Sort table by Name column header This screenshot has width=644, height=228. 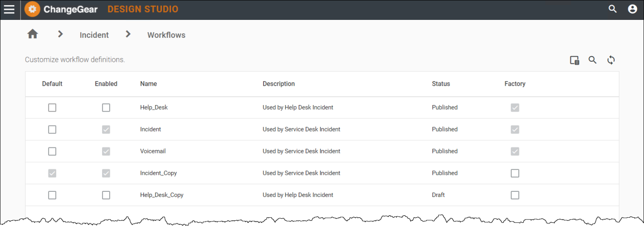(148, 84)
